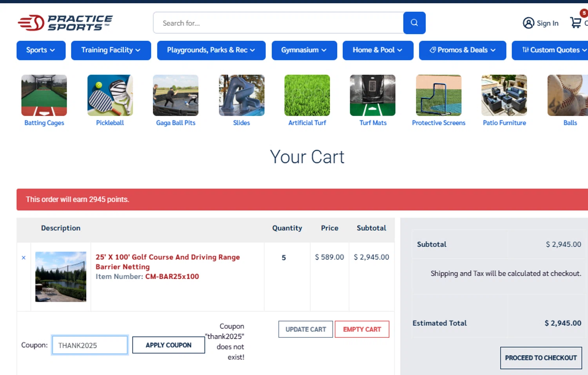The image size is (588, 375).
Task: Click the magnifier search button
Action: (x=414, y=23)
